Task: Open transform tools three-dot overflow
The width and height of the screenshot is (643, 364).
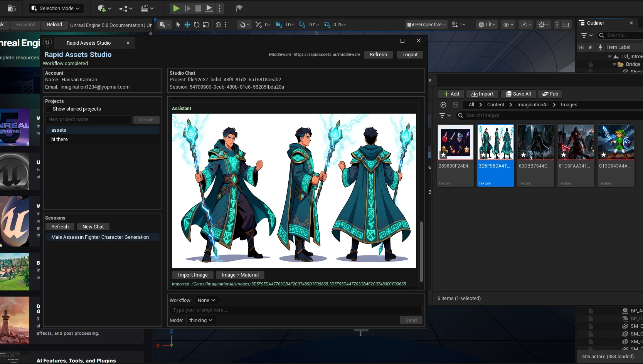Action: (x=226, y=25)
